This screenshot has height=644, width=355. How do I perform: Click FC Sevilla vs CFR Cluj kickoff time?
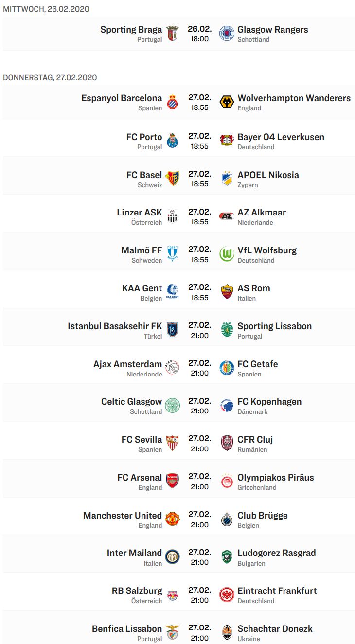click(x=199, y=449)
